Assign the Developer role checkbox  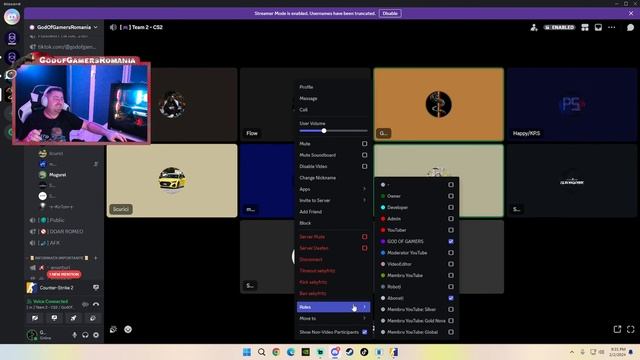pyautogui.click(x=451, y=207)
